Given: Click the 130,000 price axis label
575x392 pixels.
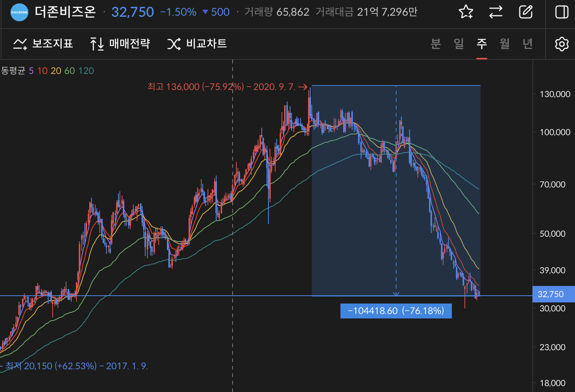Looking at the screenshot, I should (555, 94).
